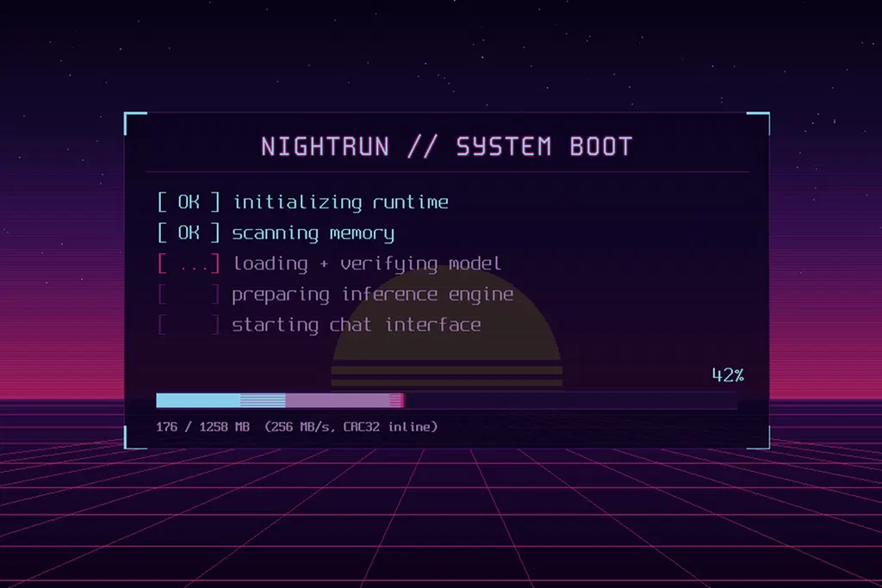Click the boot progress bar

[447, 400]
